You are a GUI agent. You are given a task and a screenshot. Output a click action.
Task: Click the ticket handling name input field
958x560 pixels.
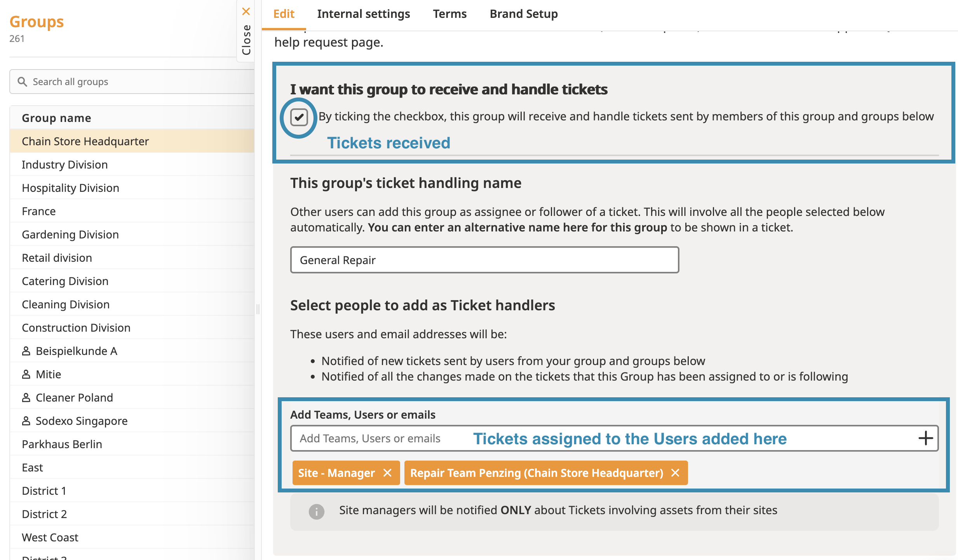pyautogui.click(x=484, y=260)
